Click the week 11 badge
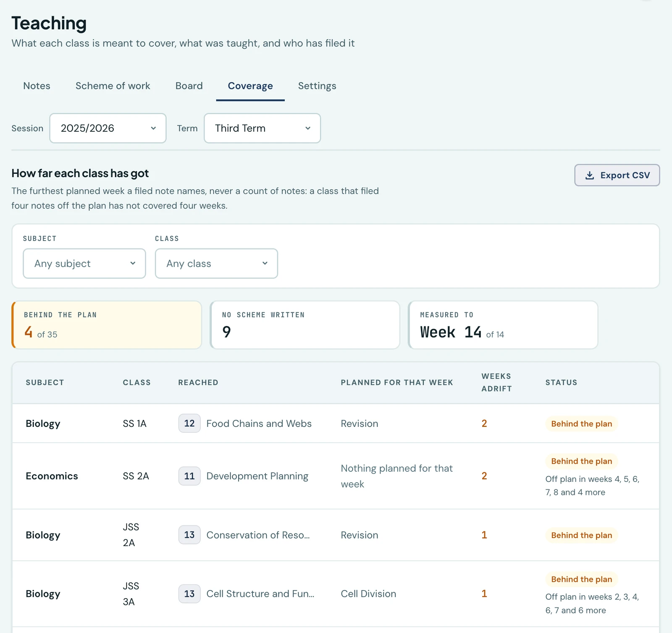The height and width of the screenshot is (633, 672). 189,476
